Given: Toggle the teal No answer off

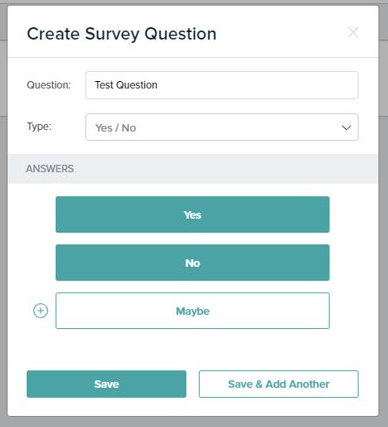Looking at the screenshot, I should coord(193,263).
